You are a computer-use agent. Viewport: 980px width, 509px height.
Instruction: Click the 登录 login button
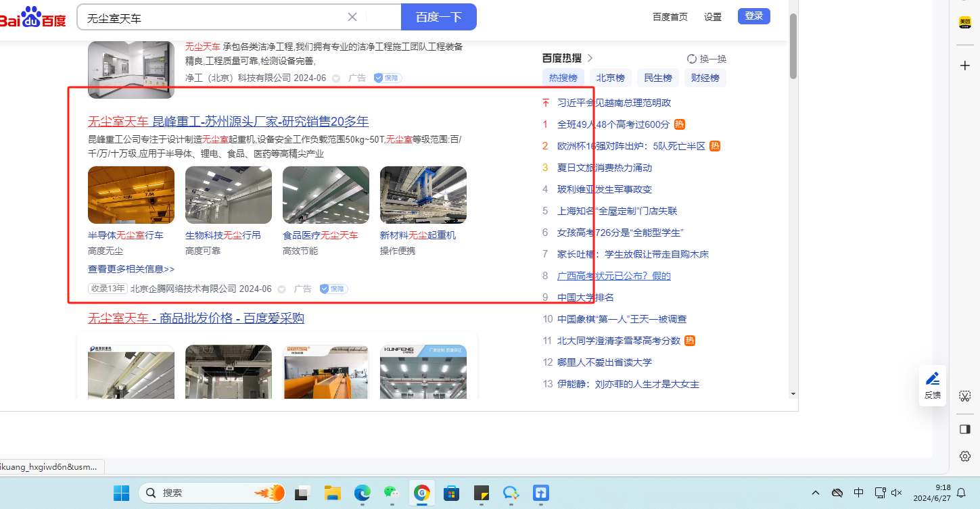[x=754, y=16]
